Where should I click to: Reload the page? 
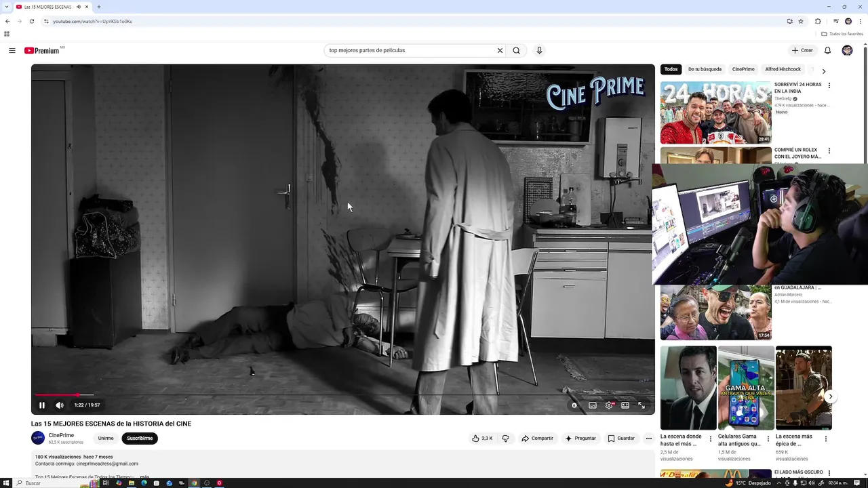pyautogui.click(x=31, y=21)
